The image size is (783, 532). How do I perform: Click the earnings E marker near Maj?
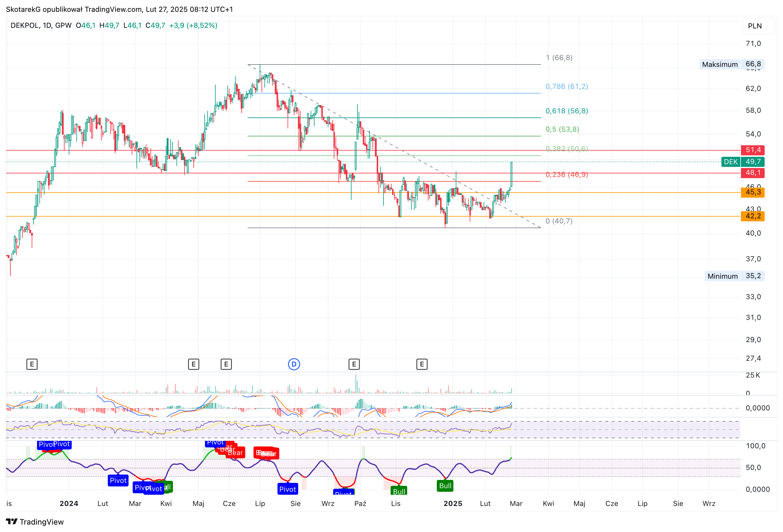194,364
